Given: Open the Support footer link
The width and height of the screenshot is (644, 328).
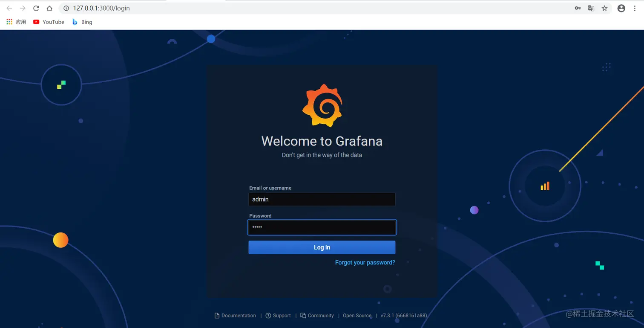Looking at the screenshot, I should [278, 316].
